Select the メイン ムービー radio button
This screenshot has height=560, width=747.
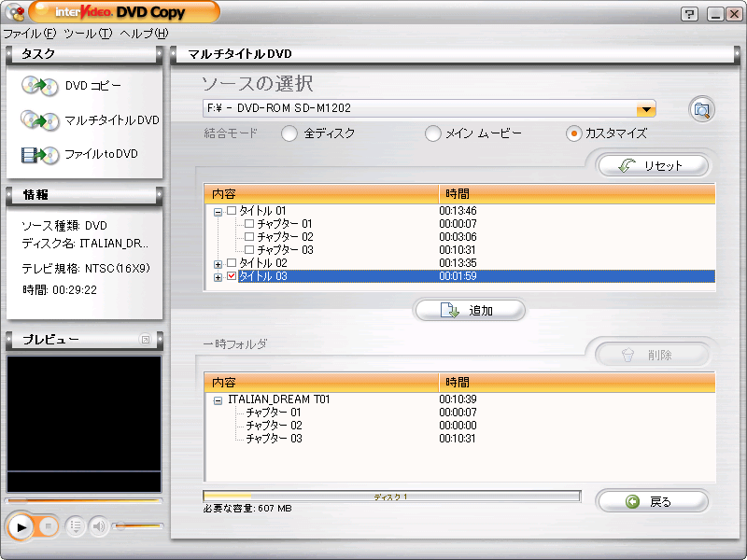pos(432,133)
